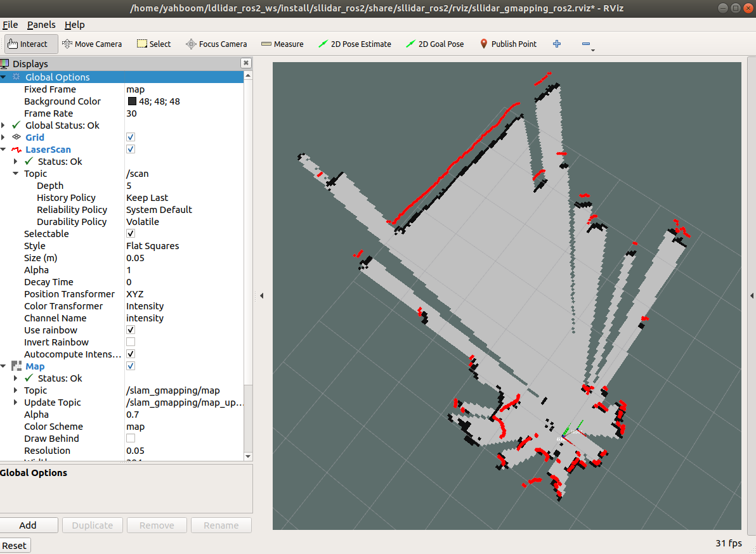Choose the Select tool in toolbar
This screenshot has height=554, width=756.
[x=153, y=44]
